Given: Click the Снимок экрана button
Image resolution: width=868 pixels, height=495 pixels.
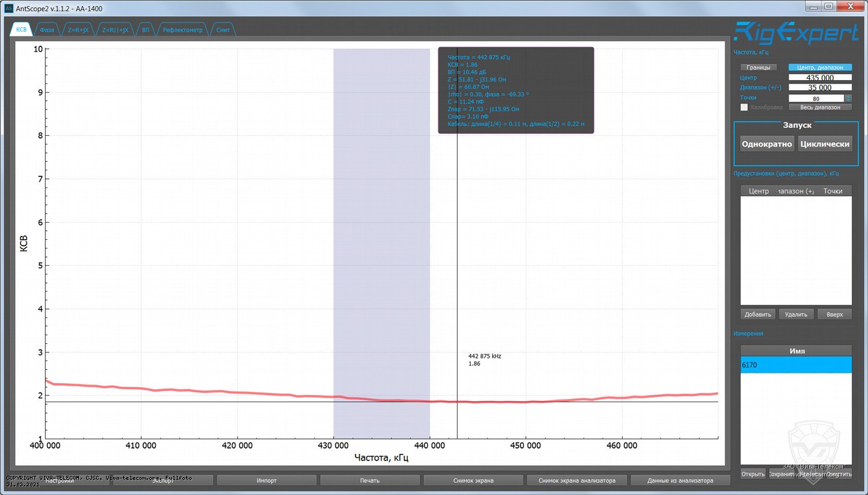Looking at the screenshot, I should (473, 480).
